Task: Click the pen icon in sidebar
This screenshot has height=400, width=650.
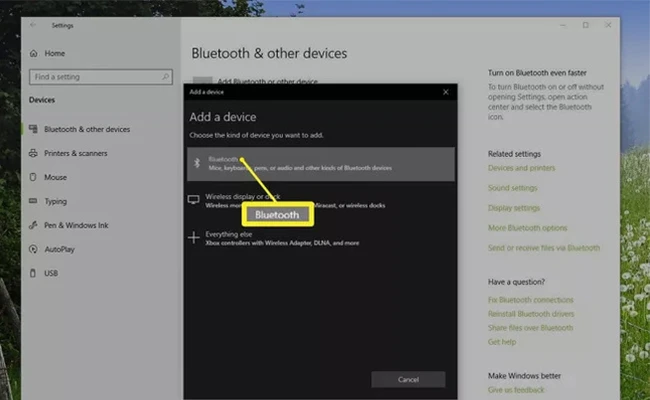Action: click(33, 225)
